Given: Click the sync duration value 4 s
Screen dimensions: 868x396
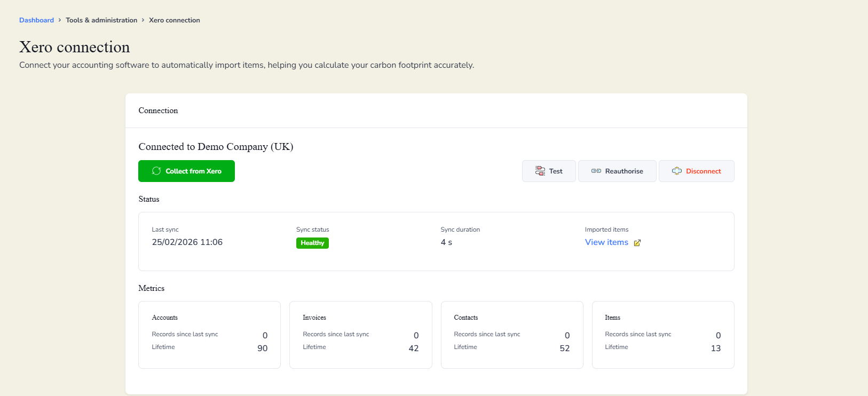Looking at the screenshot, I should (x=446, y=242).
